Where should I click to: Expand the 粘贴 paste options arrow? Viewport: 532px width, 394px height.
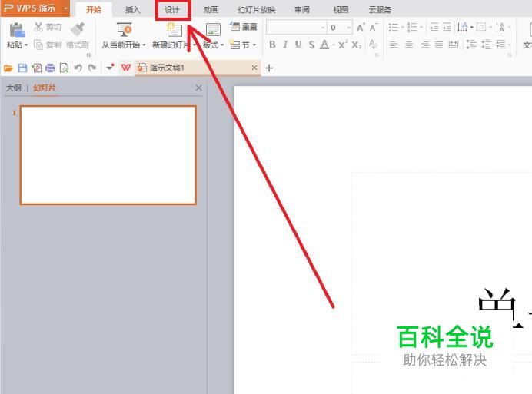[26, 45]
